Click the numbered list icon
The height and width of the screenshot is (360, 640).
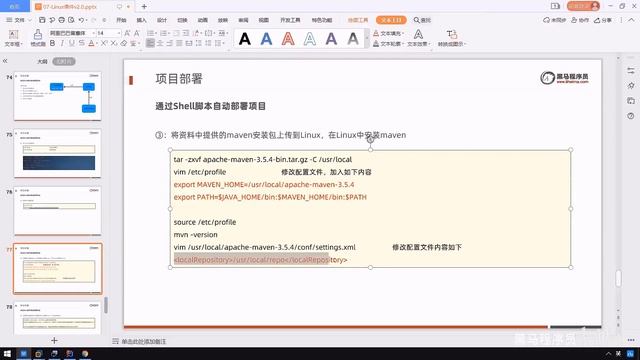coord(163,33)
